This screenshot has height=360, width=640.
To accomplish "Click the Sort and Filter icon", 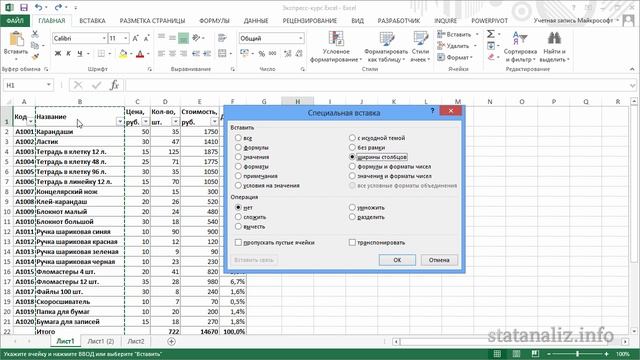I will pyautogui.click(x=520, y=39).
